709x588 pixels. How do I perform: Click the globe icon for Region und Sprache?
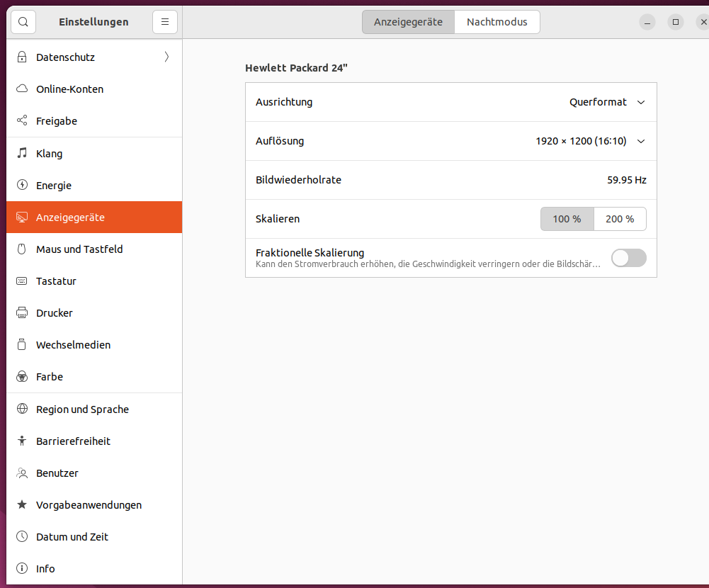[x=22, y=409]
